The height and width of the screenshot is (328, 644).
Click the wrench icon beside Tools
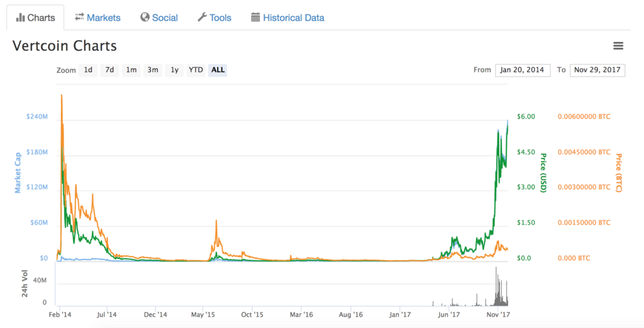tap(202, 17)
